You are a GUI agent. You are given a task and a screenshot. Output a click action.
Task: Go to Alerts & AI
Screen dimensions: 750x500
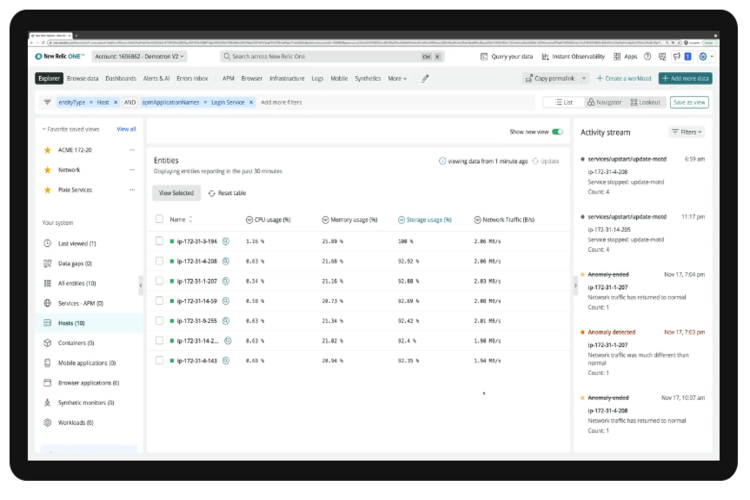click(156, 78)
